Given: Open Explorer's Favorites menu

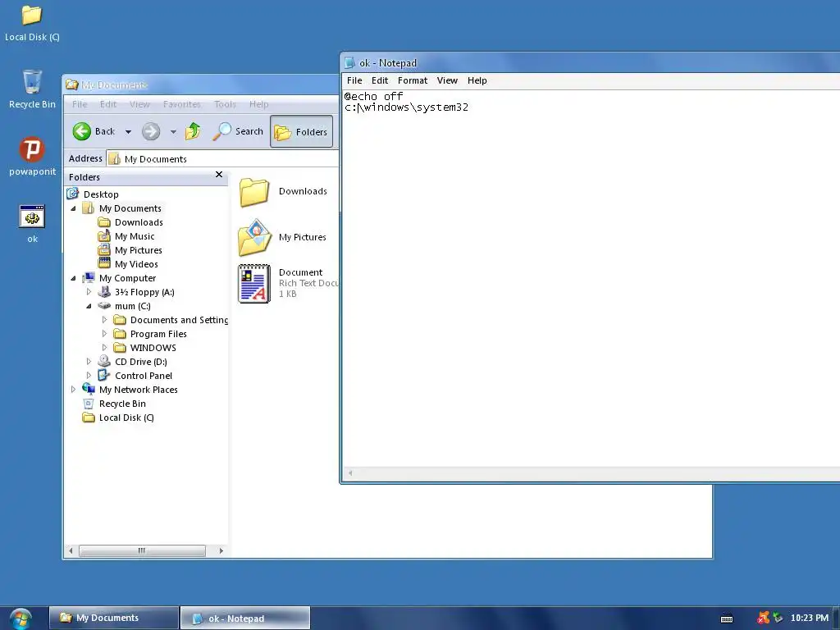Looking at the screenshot, I should (x=181, y=104).
